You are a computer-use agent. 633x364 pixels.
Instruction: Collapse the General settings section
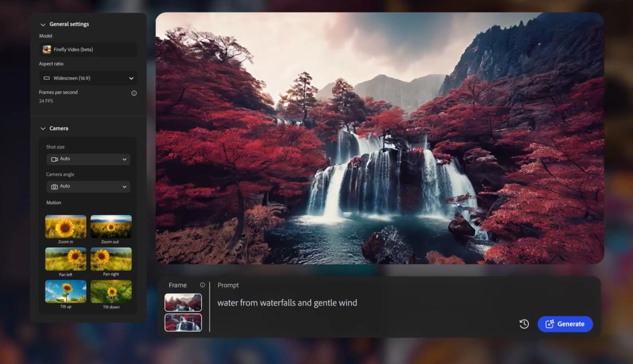tap(43, 24)
